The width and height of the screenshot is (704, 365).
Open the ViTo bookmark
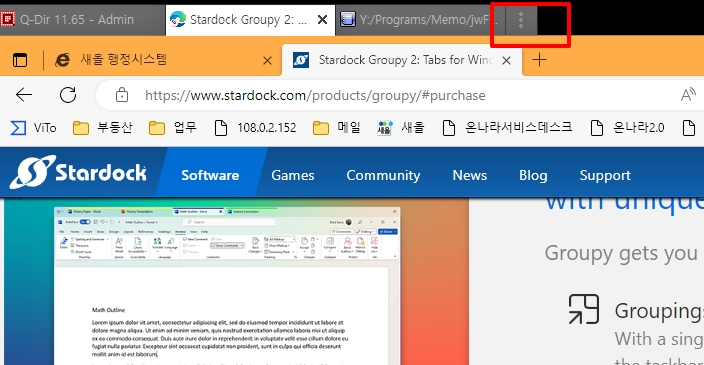pyautogui.click(x=34, y=128)
